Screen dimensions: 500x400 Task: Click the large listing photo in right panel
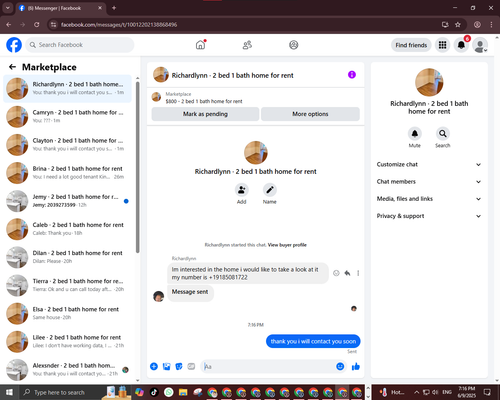429,82
